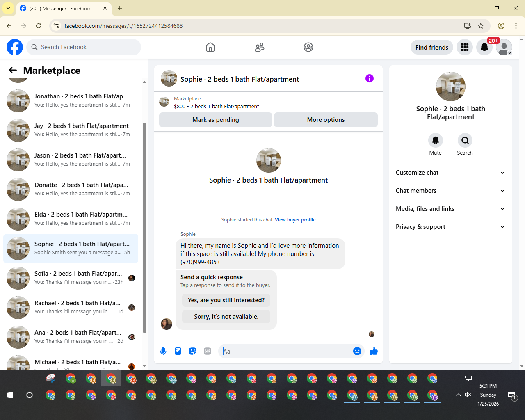Reload the page in Chrome
This screenshot has width=525, height=420.
pos(39,26)
